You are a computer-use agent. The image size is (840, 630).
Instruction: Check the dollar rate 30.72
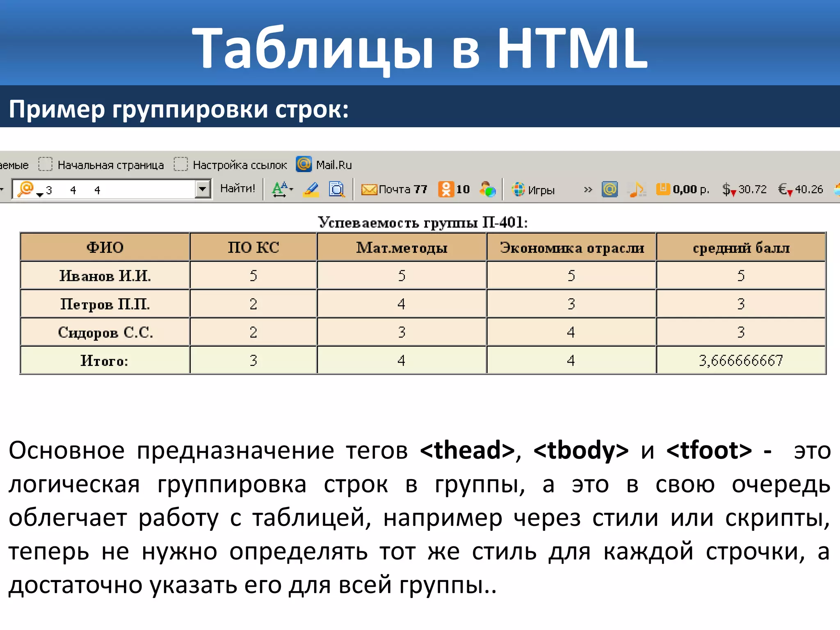click(x=744, y=189)
